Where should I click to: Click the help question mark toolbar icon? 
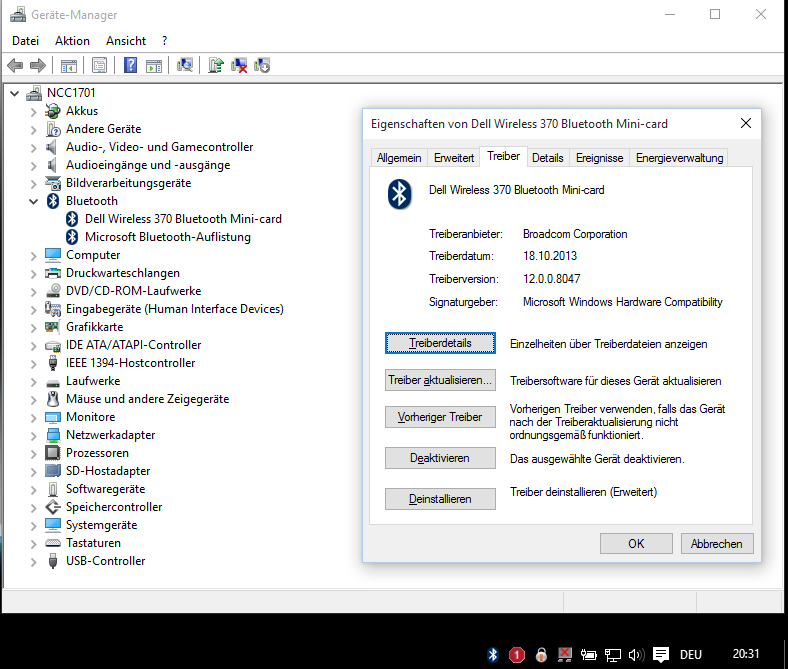click(130, 66)
